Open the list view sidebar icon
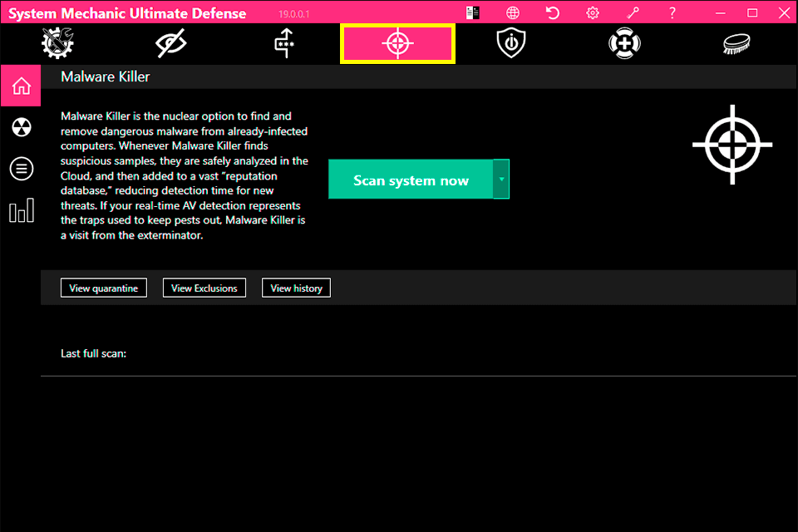Screen dimensions: 798x532 pos(20,169)
